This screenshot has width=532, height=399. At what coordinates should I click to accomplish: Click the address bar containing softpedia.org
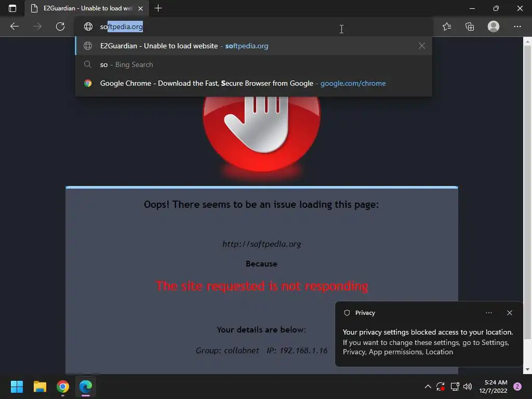254,26
